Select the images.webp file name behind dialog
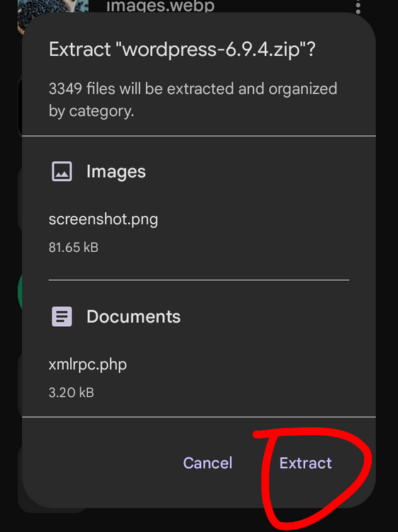This screenshot has width=398, height=532. 160,6
